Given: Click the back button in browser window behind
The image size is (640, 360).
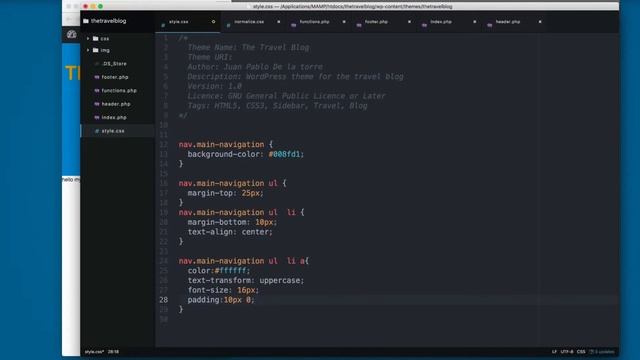Looking at the screenshot, I should pyautogui.click(x=69, y=19).
